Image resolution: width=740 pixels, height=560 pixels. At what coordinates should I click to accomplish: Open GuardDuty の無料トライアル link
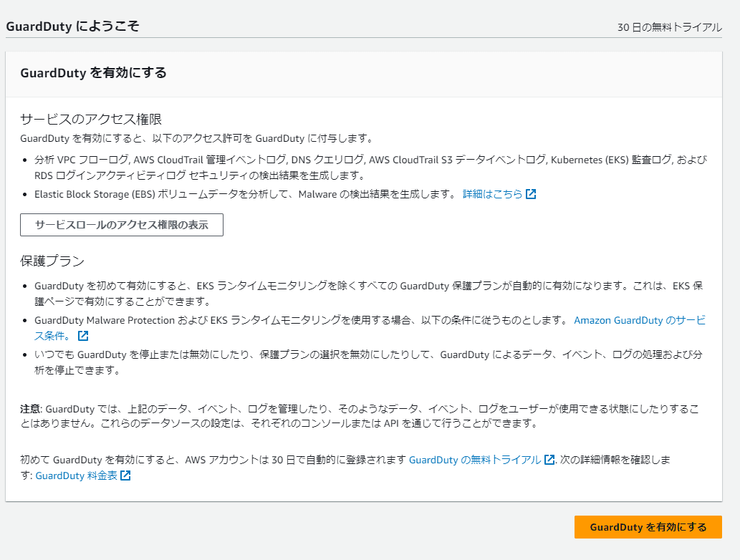click(x=475, y=460)
